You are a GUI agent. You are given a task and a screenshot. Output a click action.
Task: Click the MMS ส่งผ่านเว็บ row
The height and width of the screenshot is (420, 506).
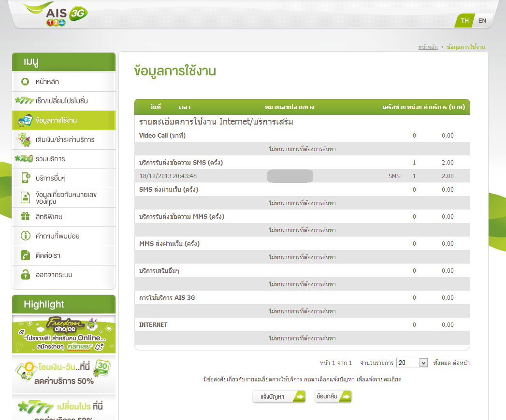pos(302,244)
